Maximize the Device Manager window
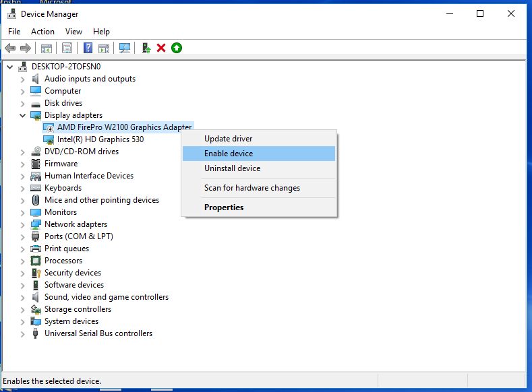This screenshot has height=392, width=532. pos(480,13)
